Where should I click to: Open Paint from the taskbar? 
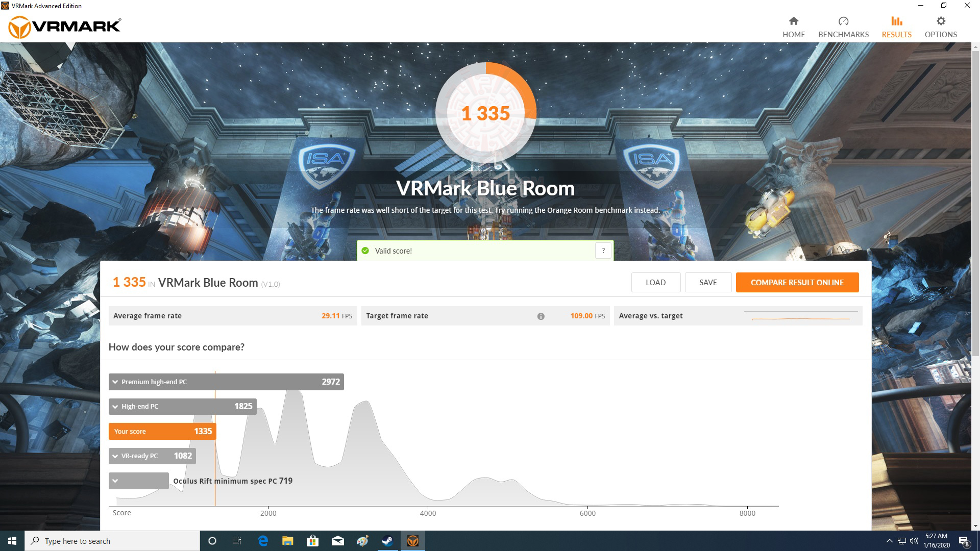coord(362,541)
